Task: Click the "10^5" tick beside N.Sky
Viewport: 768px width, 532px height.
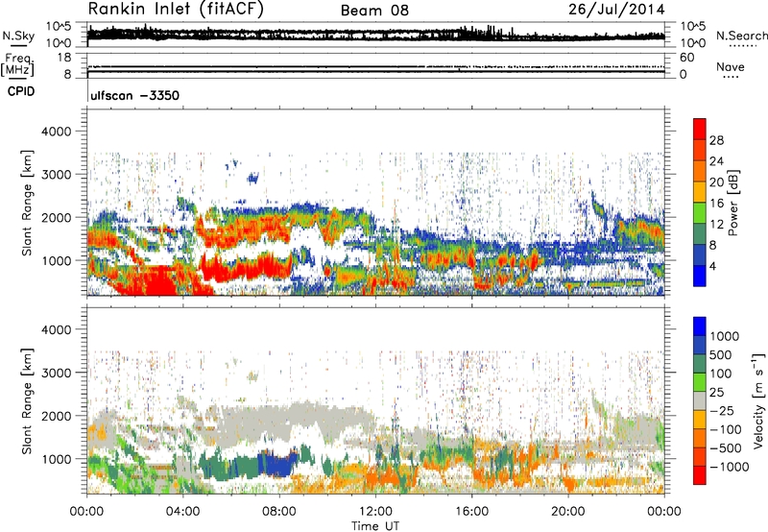Action: pyautogui.click(x=59, y=27)
